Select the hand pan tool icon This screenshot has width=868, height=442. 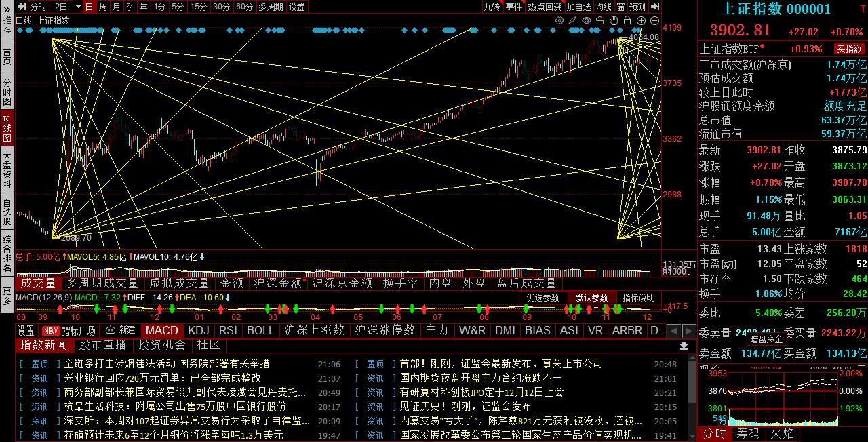click(x=614, y=20)
